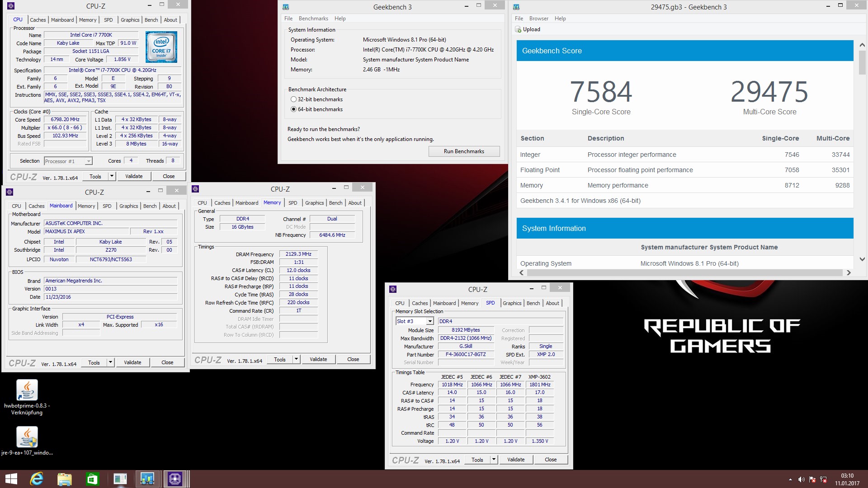Viewport: 868px width, 488px height.
Task: Click Validate in the Memory CPU-Z window
Action: pyautogui.click(x=318, y=359)
